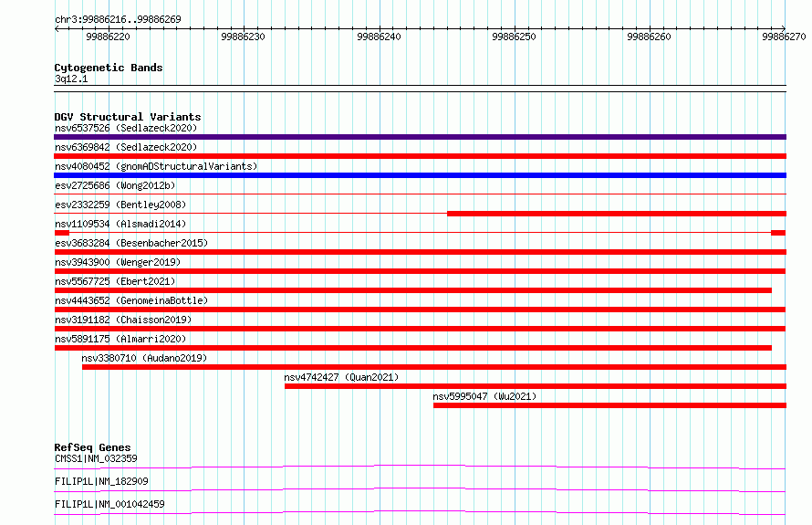The image size is (812, 525).
Task: Click the red bar under esv3683284 (Besenbacher2015)
Action: [x=420, y=252]
